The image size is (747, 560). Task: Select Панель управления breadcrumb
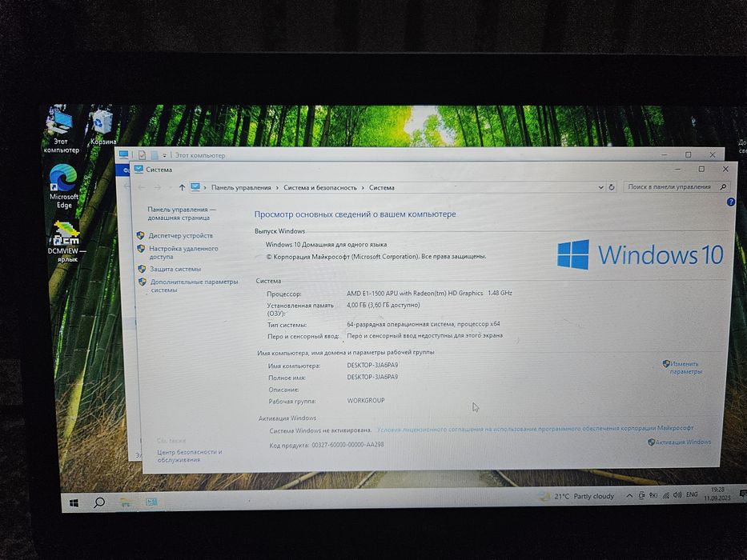tap(241, 188)
